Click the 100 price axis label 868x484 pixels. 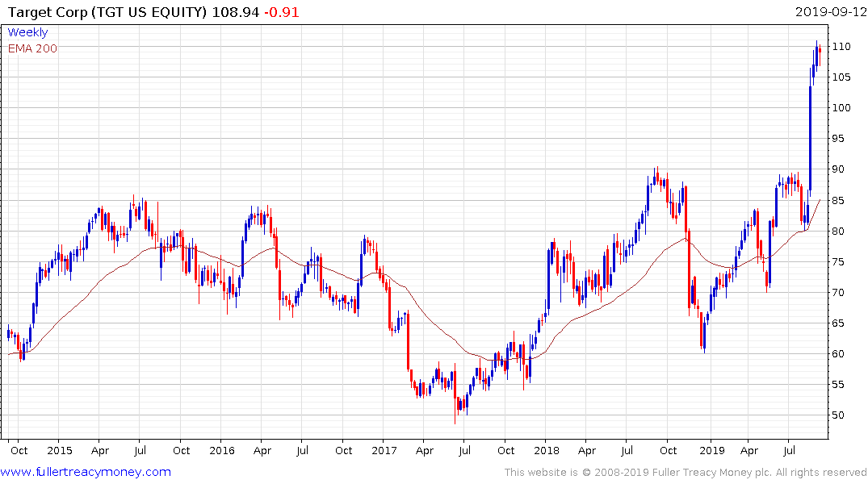tap(841, 108)
